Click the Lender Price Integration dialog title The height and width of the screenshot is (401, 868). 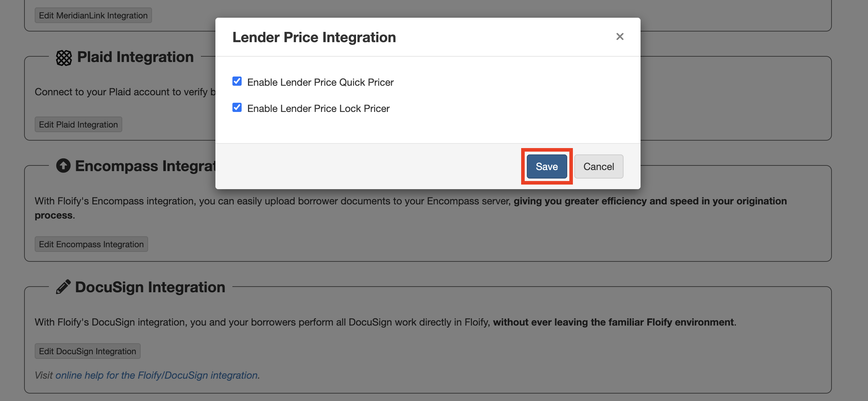314,37
